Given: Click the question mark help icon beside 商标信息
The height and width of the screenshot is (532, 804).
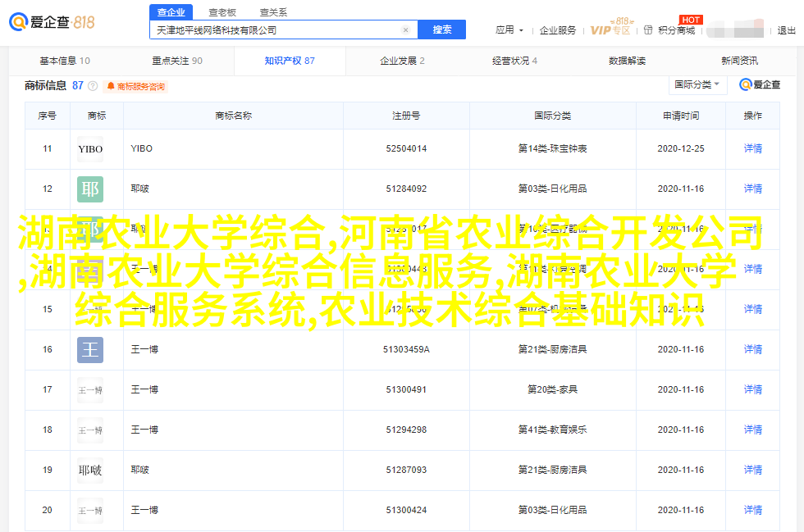Looking at the screenshot, I should (x=93, y=86).
